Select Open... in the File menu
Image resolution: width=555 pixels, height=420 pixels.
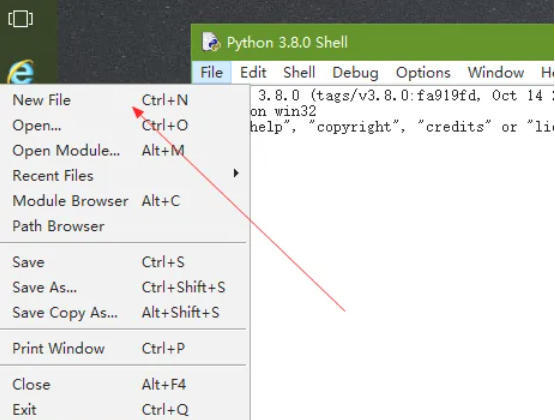(x=124, y=125)
